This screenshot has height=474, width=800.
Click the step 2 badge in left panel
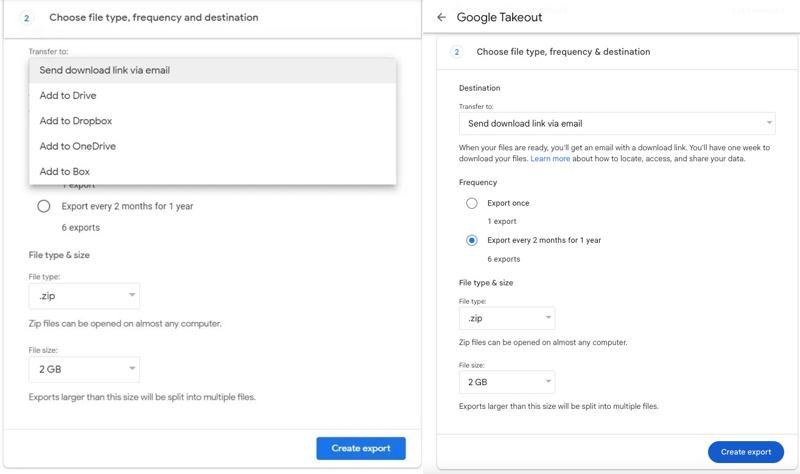27,17
